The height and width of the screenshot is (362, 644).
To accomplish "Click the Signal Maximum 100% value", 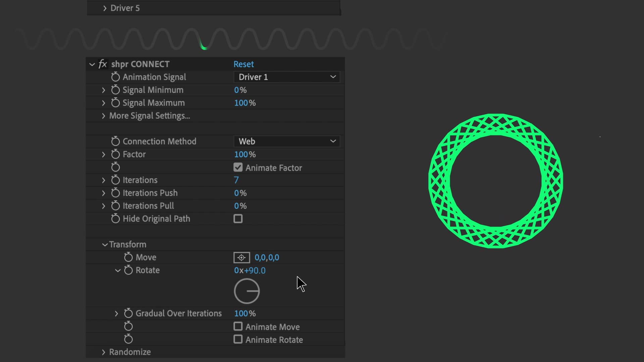I will [245, 103].
